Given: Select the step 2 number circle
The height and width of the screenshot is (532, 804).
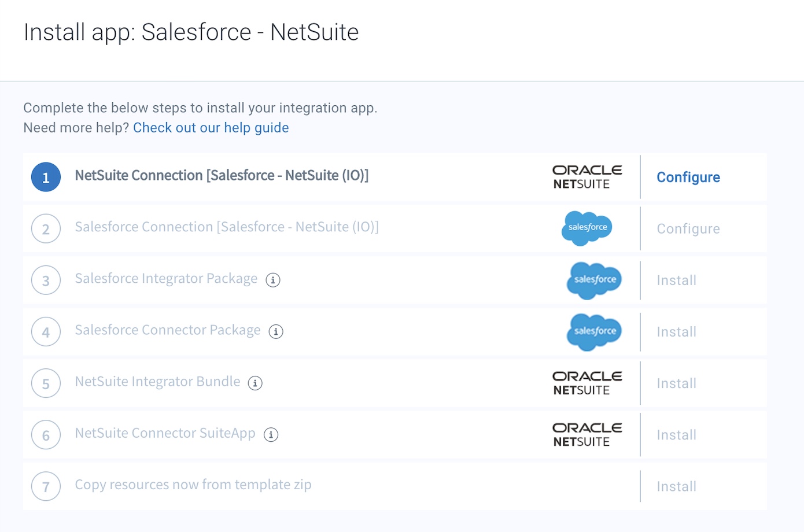Looking at the screenshot, I should (46, 228).
